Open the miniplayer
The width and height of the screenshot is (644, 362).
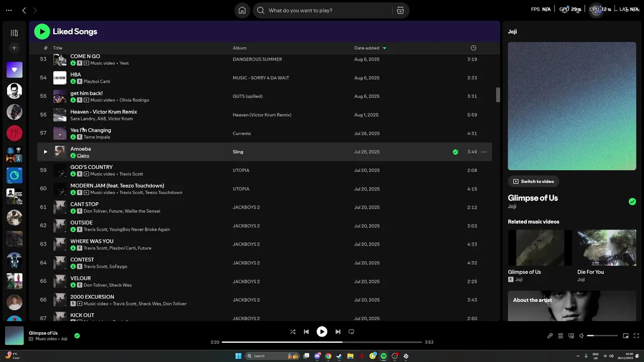[626, 336]
